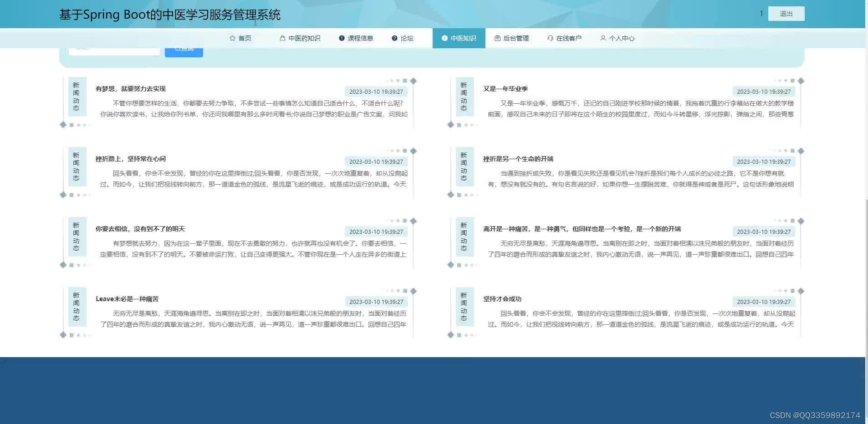Screen dimensions: 868x424
Task: Click the date of 坚持才会成功 article
Action: (x=764, y=302)
